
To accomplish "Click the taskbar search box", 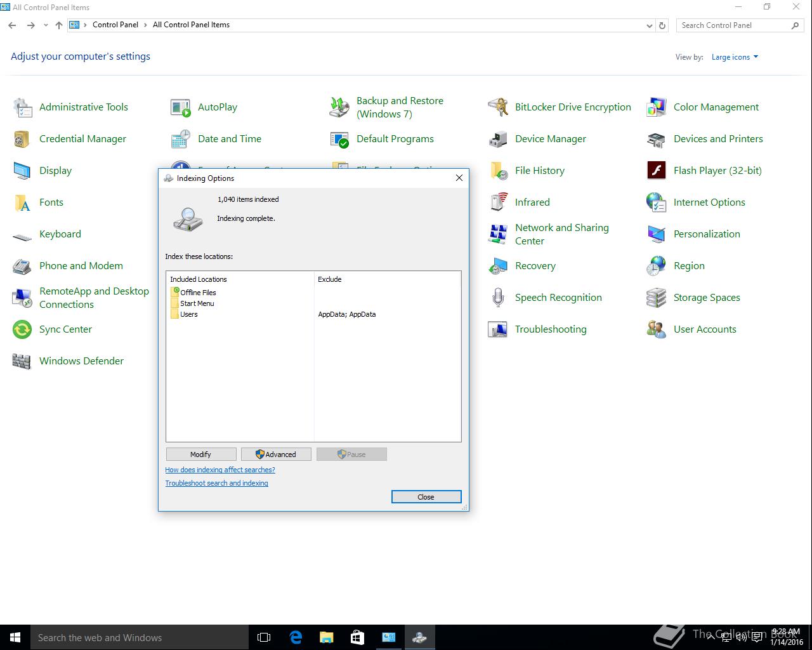I will 140,637.
